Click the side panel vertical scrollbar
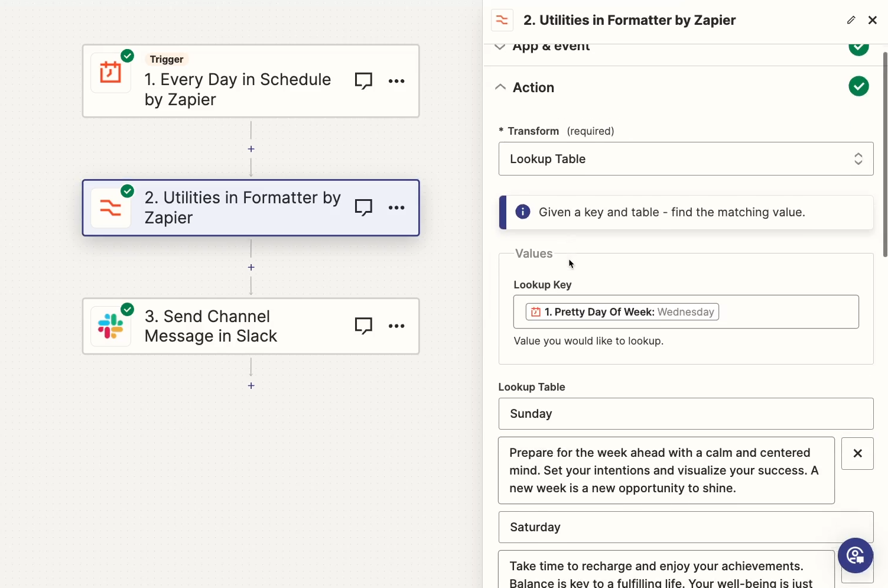The width and height of the screenshot is (888, 588). 885,155
